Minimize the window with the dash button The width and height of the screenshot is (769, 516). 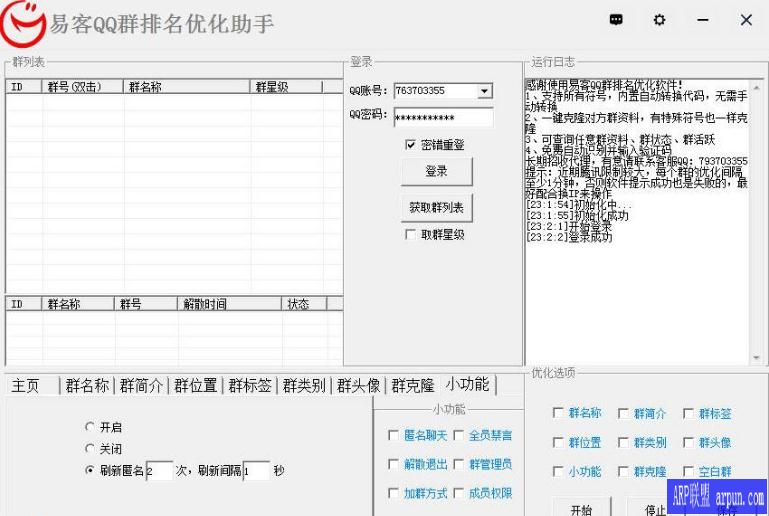coord(702,20)
